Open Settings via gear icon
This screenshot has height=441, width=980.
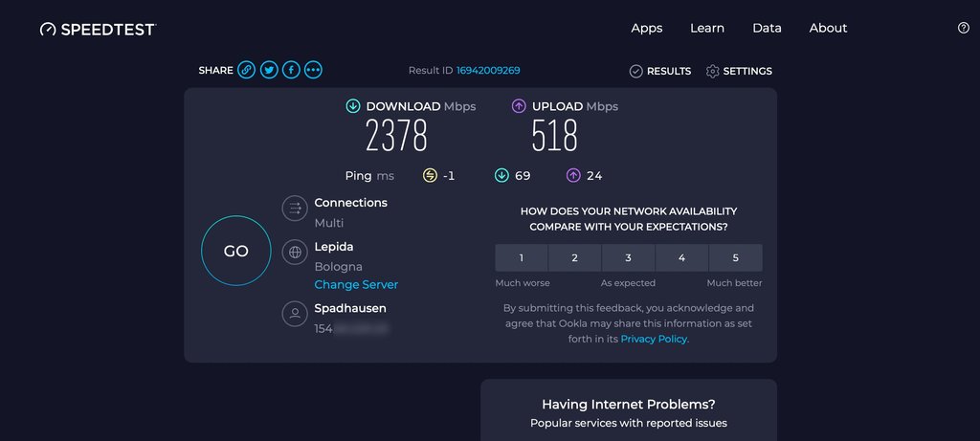tap(712, 71)
